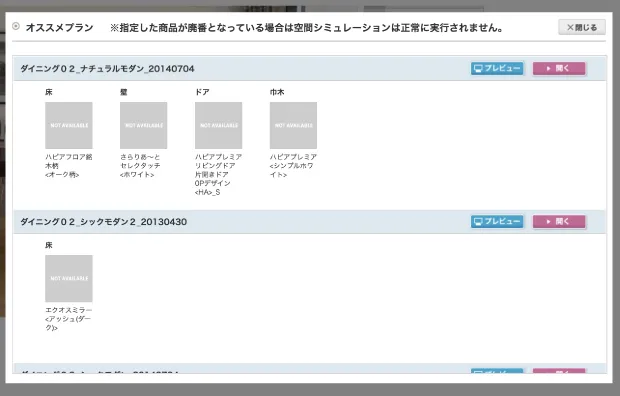Select the エクオスミラー アッシュ floor thumbnail
This screenshot has height=396, width=620.
pyautogui.click(x=69, y=279)
